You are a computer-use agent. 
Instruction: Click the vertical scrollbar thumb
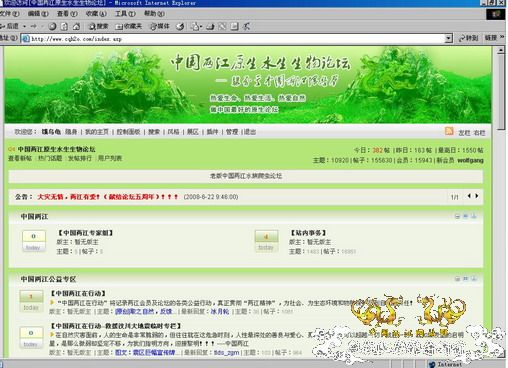501,92
